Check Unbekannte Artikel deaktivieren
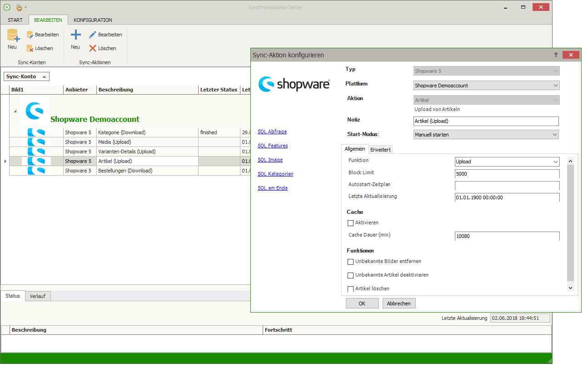This screenshot has height=369, width=588. point(350,275)
